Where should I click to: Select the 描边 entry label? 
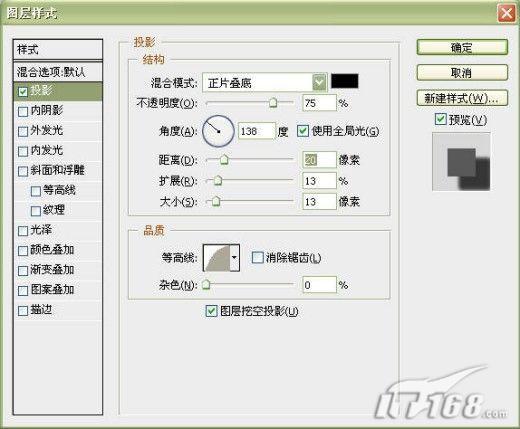click(x=41, y=310)
